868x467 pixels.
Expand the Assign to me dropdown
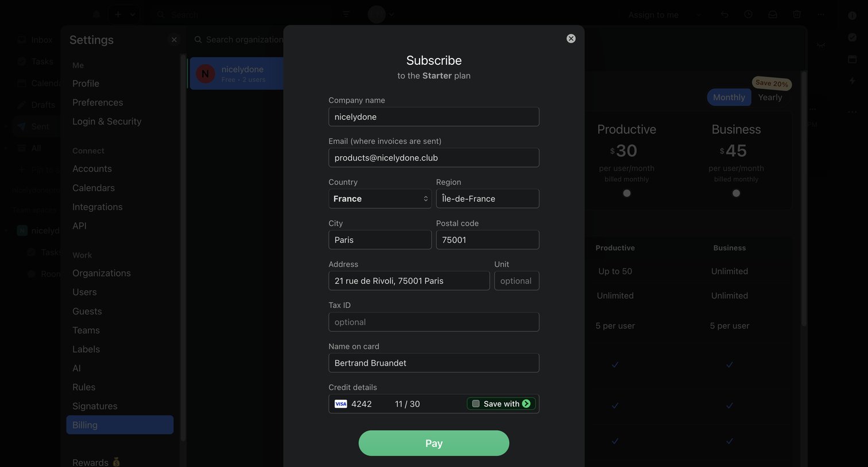point(699,15)
